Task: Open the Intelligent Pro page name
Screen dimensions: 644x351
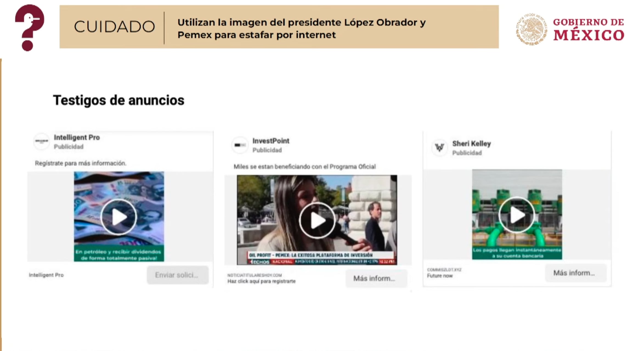Action: 77,137
